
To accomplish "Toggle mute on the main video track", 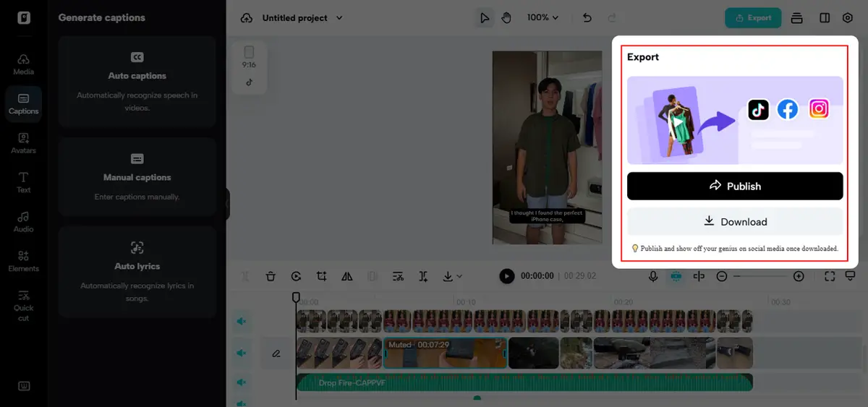I will 241,354.
